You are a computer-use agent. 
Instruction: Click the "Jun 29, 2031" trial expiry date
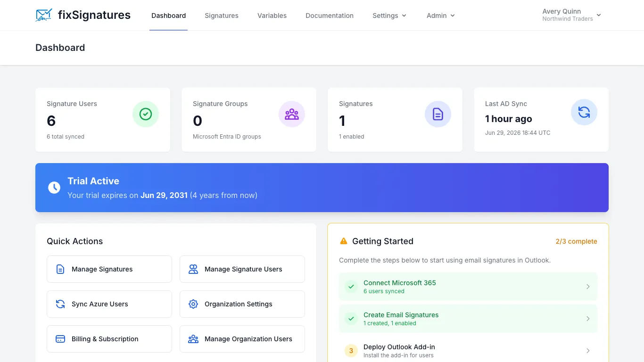pos(164,195)
